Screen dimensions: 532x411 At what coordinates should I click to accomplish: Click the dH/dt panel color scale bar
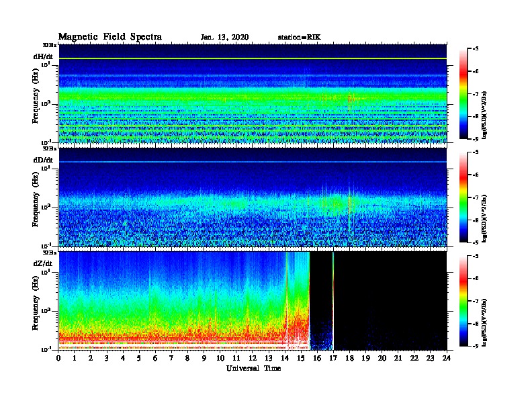coord(463,93)
